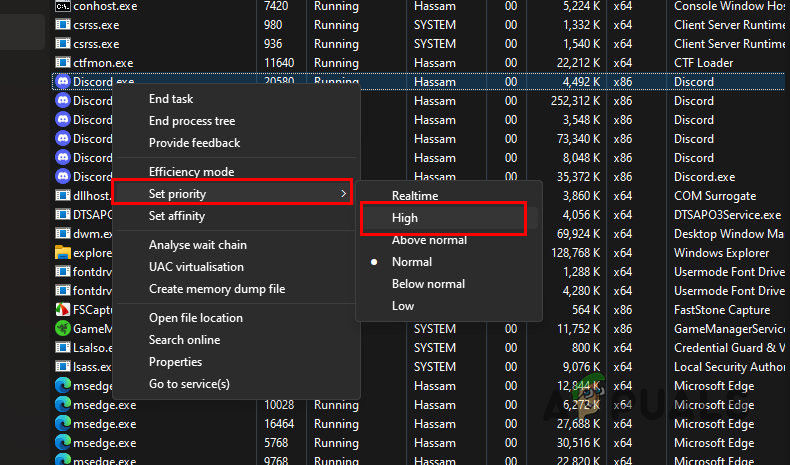Click the Windows Explorer folder icon
This screenshot has width=790, height=465.
(62, 252)
